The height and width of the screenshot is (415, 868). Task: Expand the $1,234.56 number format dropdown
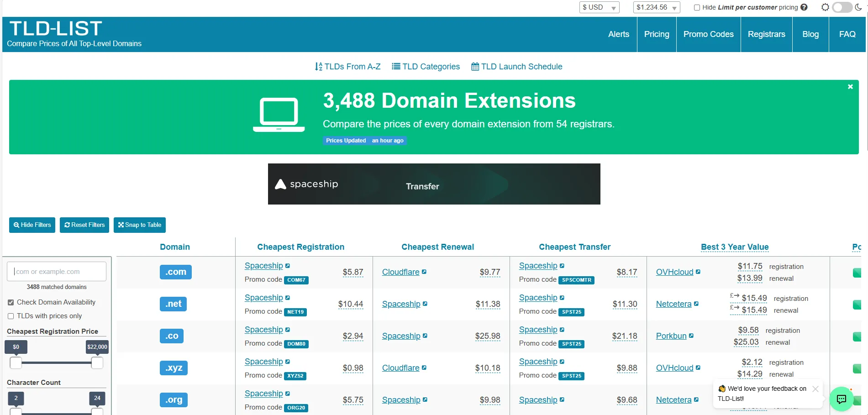tap(657, 7)
